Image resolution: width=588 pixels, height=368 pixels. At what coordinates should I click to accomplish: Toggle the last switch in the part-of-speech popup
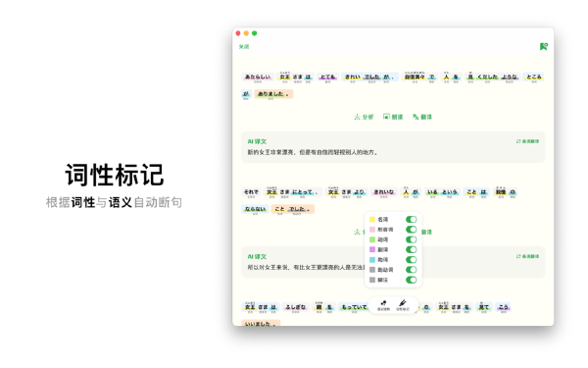[411, 280]
